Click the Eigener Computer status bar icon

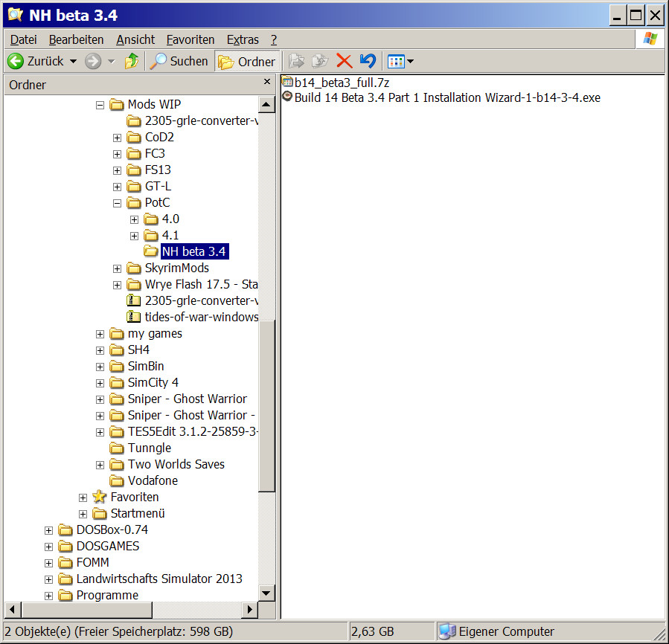click(x=447, y=631)
